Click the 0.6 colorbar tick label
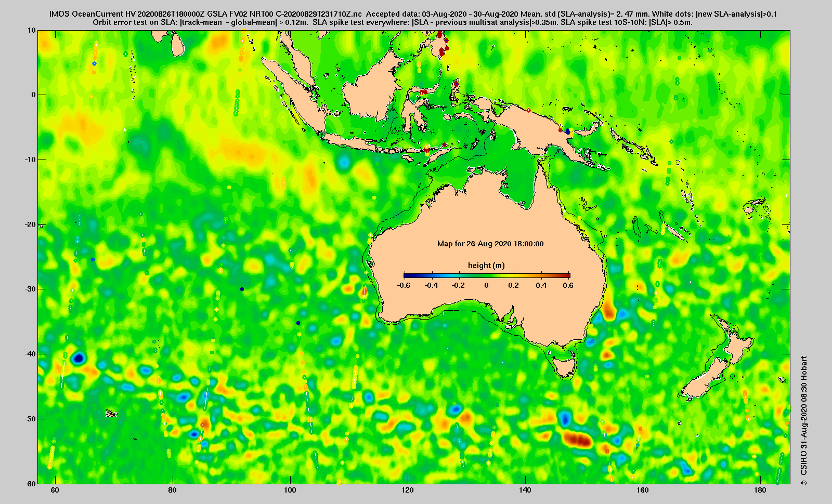The height and width of the screenshot is (504, 832). [568, 285]
